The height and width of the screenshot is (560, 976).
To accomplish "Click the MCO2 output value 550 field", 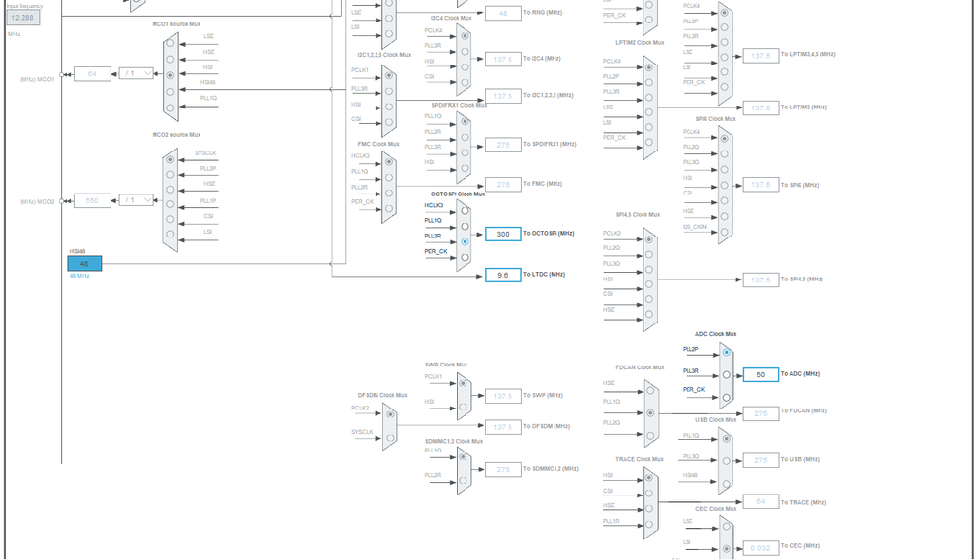I will (92, 201).
